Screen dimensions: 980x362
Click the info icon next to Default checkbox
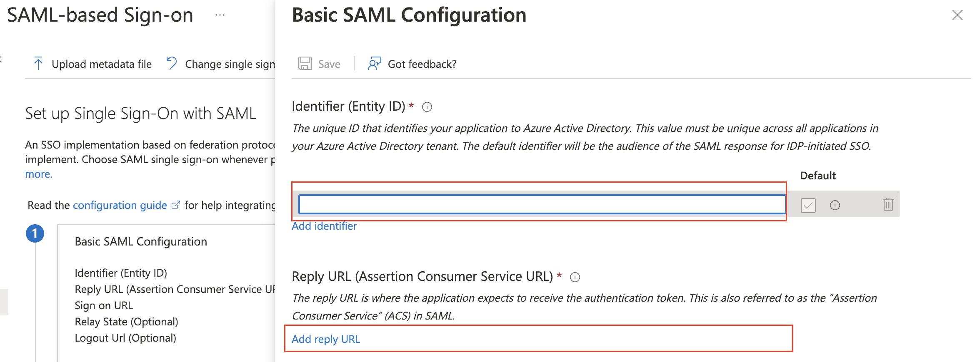tap(835, 205)
